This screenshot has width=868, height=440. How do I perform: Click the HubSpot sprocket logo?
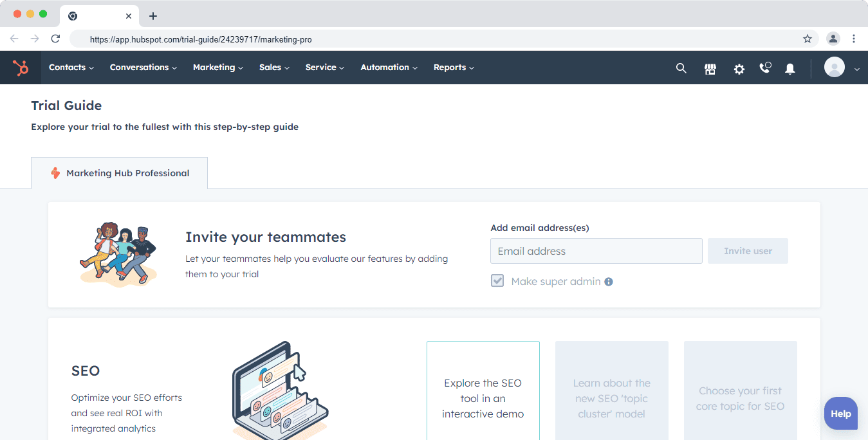(x=21, y=68)
